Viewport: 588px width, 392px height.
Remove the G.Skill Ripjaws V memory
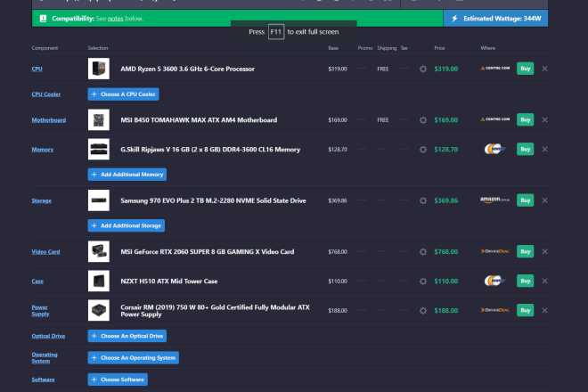coord(544,149)
